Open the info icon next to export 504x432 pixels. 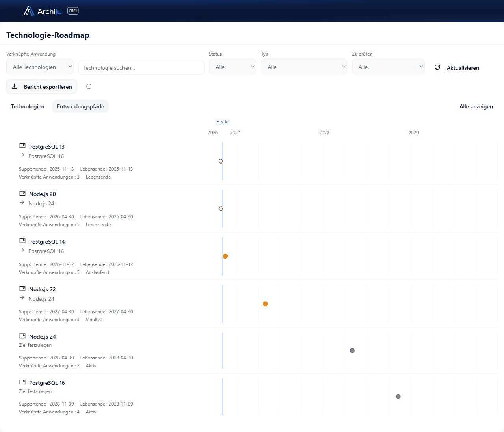pyautogui.click(x=89, y=86)
